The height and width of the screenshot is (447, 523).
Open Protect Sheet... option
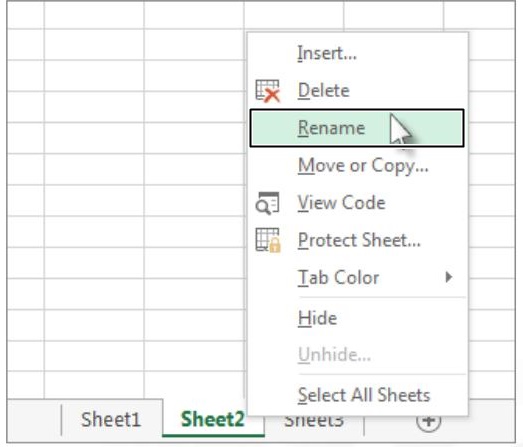357,240
